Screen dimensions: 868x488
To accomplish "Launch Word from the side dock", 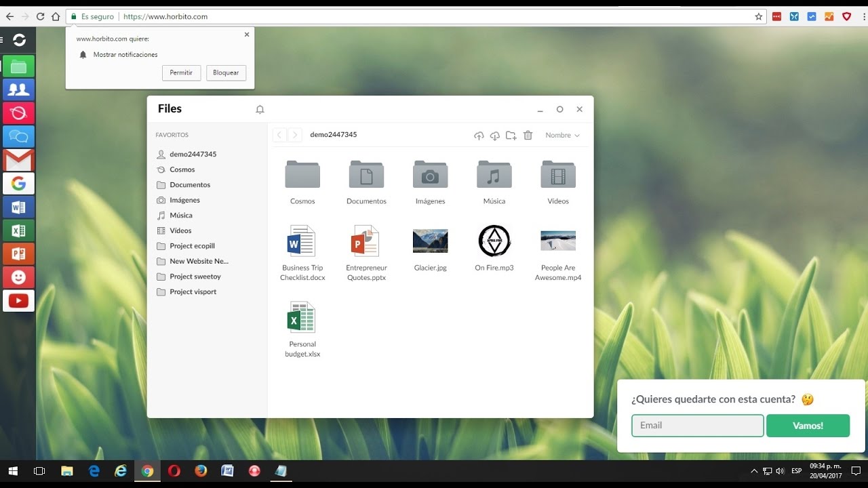I will point(18,207).
